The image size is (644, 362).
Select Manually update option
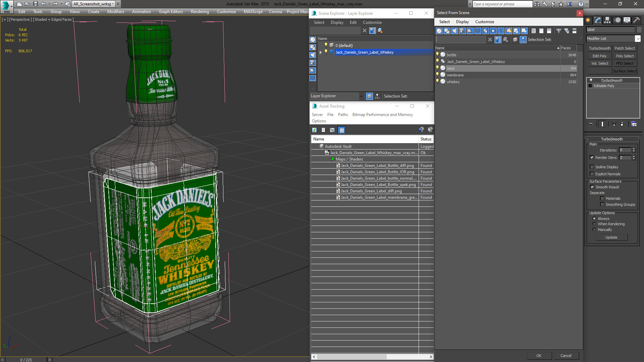click(594, 230)
